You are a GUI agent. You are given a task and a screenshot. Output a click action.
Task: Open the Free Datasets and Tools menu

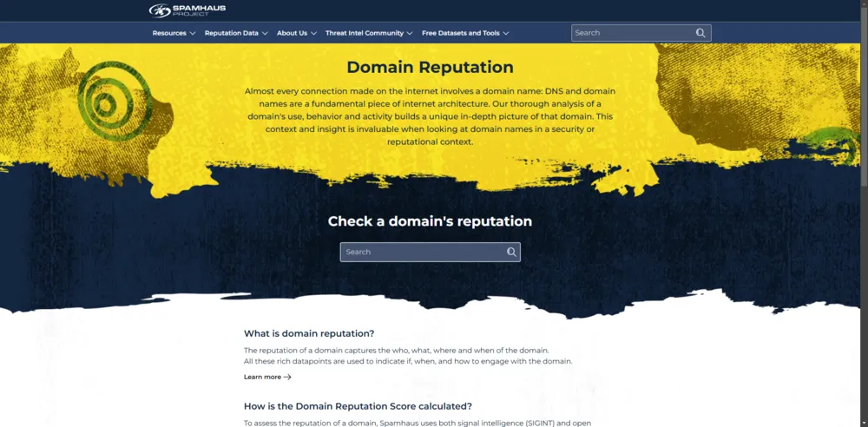coord(465,33)
